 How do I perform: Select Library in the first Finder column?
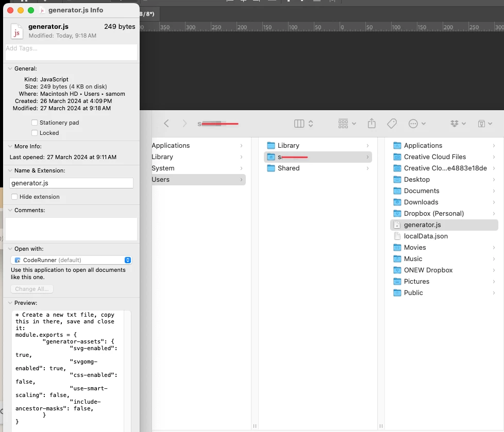tap(198, 157)
